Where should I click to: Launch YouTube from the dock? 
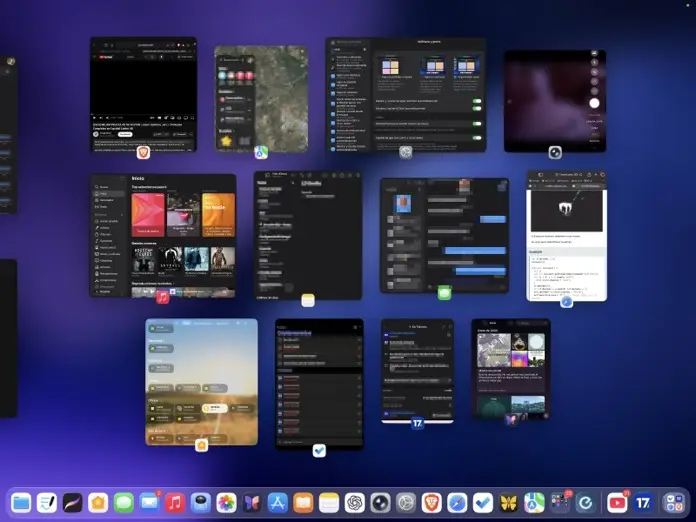tap(617, 503)
